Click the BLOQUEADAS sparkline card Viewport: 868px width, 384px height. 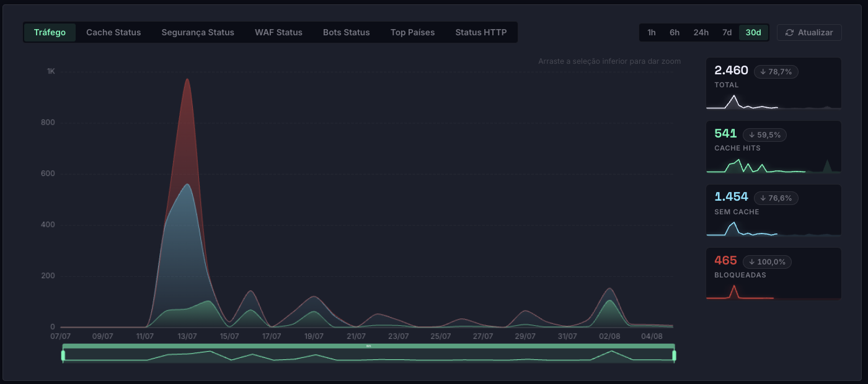coord(774,274)
